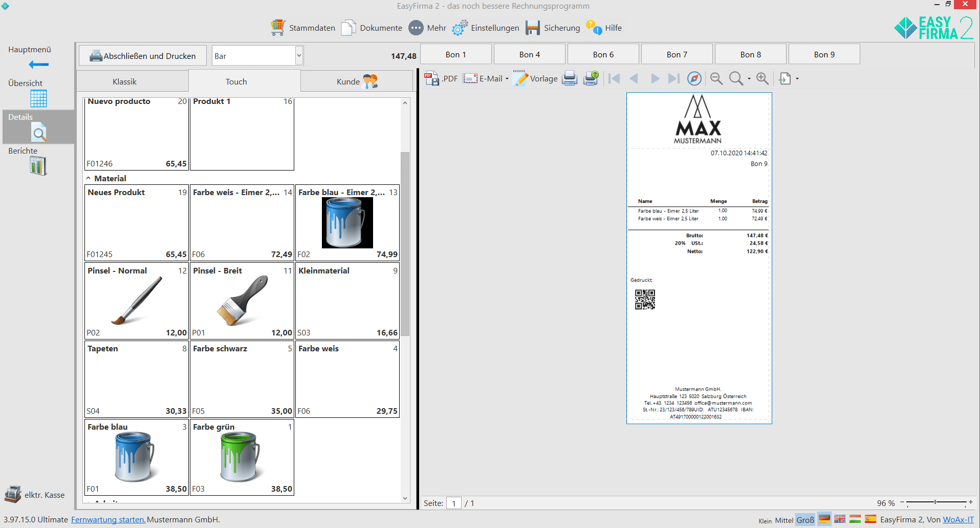Viewport: 980px width, 528px height.
Task: Open print dialog with options
Action: 591,78
